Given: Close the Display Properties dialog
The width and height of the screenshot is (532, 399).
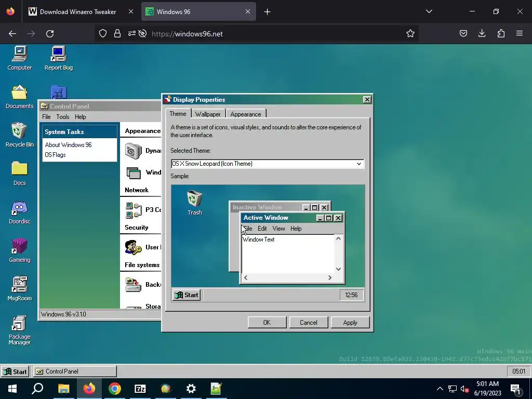Looking at the screenshot, I should (367, 99).
